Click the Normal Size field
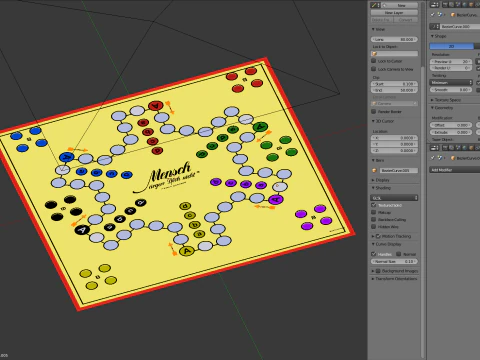 pyautogui.click(x=394, y=262)
